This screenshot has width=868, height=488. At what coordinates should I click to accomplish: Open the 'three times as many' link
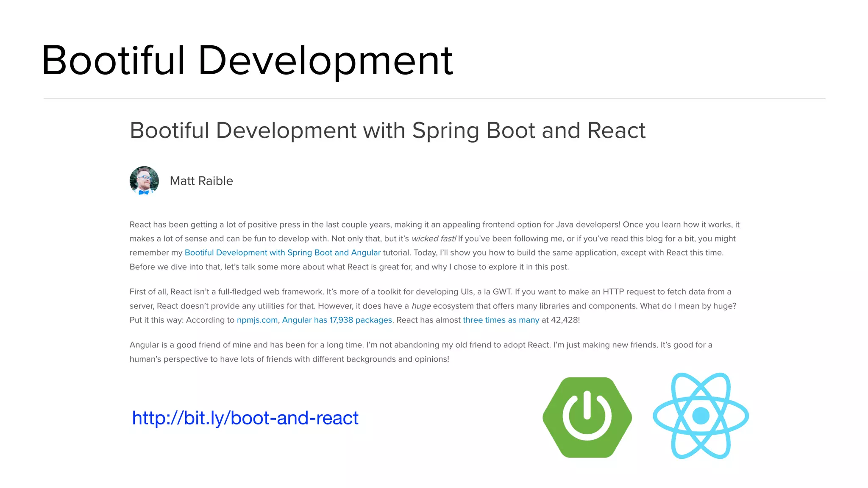(x=501, y=320)
